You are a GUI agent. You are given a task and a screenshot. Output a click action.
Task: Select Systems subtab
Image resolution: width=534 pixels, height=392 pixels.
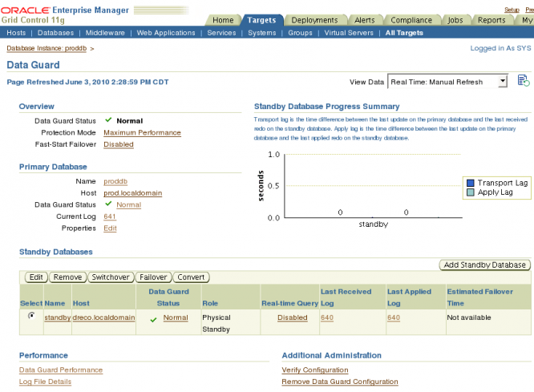tap(262, 33)
